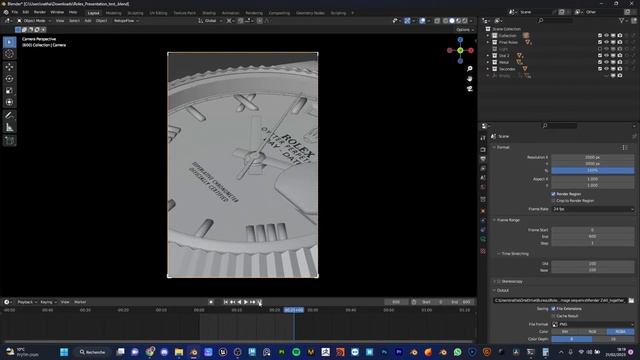
Task: Play animation in reverse
Action: click(239, 302)
